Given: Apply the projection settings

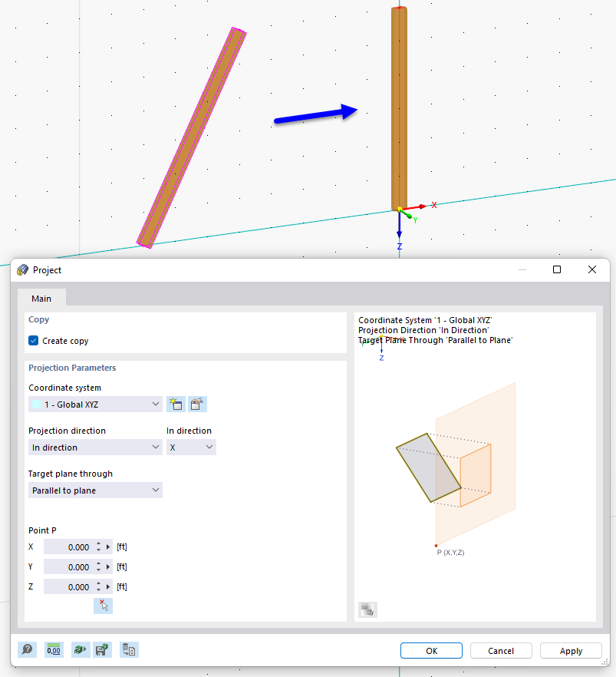Looking at the screenshot, I should point(571,650).
